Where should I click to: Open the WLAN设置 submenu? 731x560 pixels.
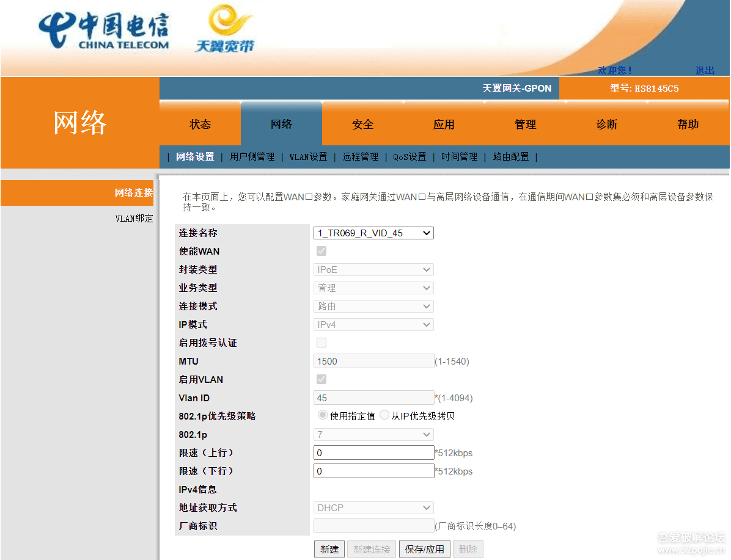point(308,156)
